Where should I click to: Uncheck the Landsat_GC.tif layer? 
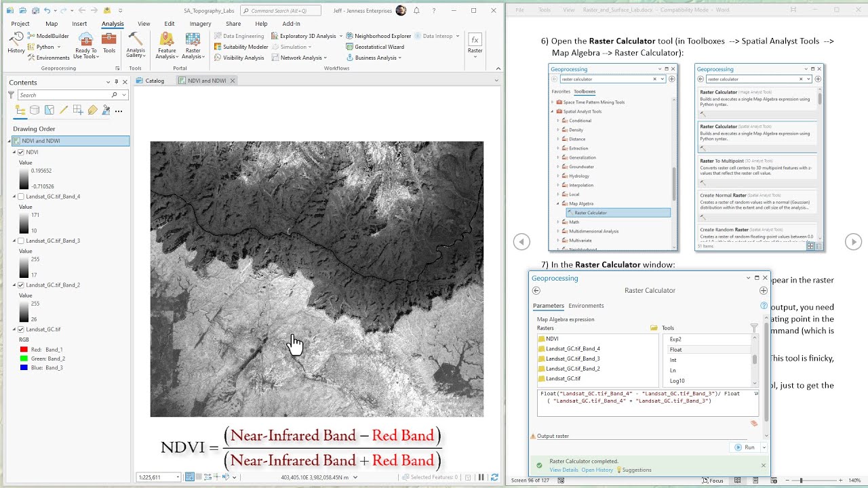(20, 329)
